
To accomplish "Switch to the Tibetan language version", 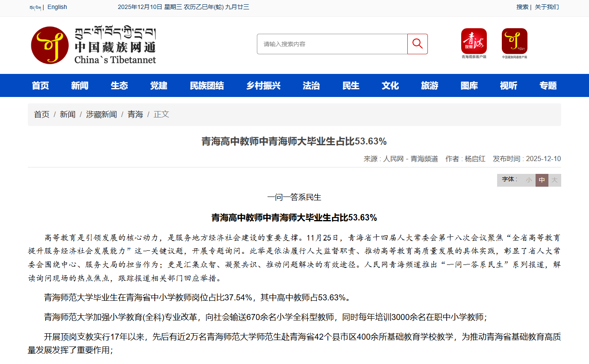I will pyautogui.click(x=35, y=7).
